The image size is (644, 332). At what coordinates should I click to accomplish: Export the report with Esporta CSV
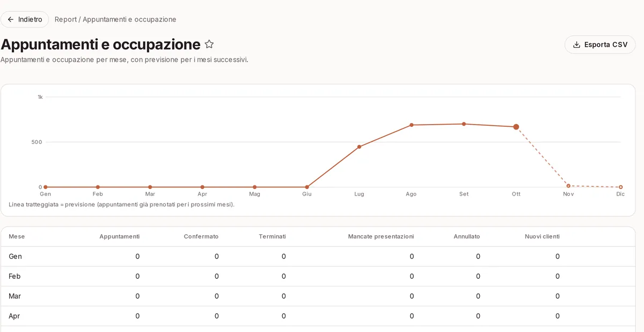pyautogui.click(x=600, y=45)
